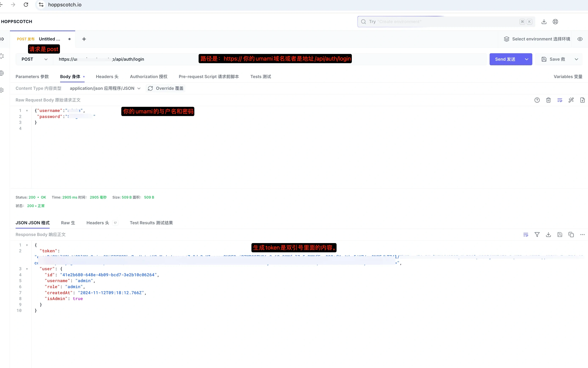This screenshot has height=368, width=588.
Task: Click the trash icon to clear the request body
Action: pos(548,100)
